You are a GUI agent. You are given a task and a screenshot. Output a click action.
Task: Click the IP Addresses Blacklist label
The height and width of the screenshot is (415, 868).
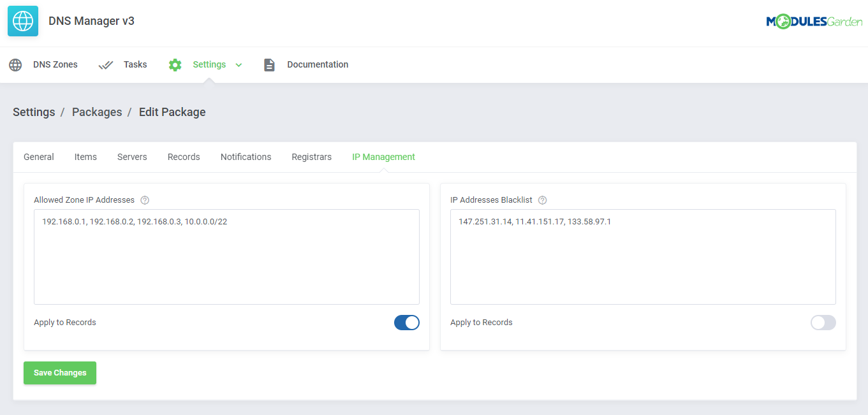[492, 200]
